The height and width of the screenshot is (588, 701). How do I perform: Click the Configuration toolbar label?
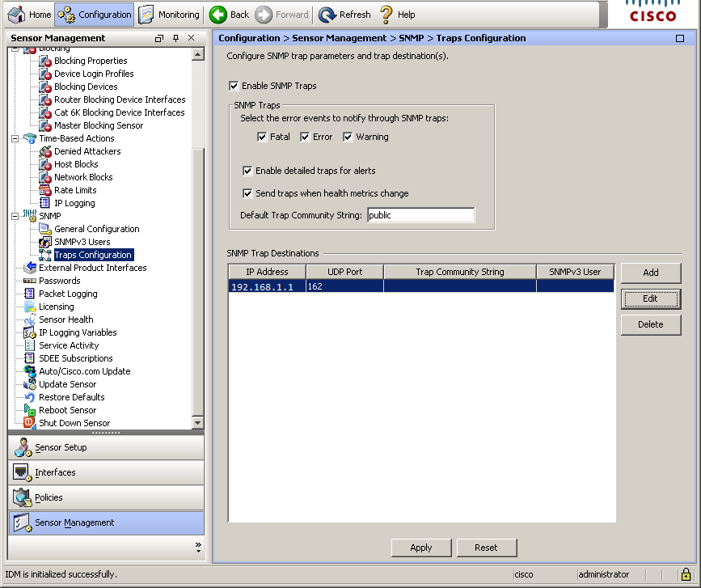[105, 15]
